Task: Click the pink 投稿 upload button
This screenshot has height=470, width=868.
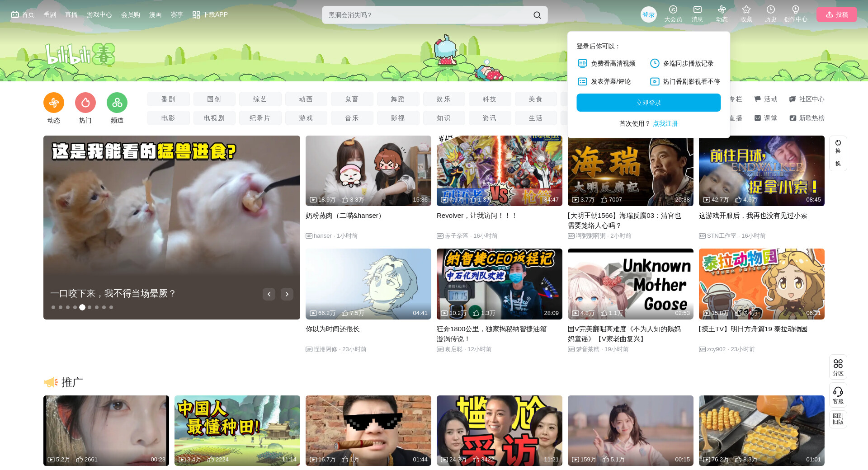Action: click(837, 14)
